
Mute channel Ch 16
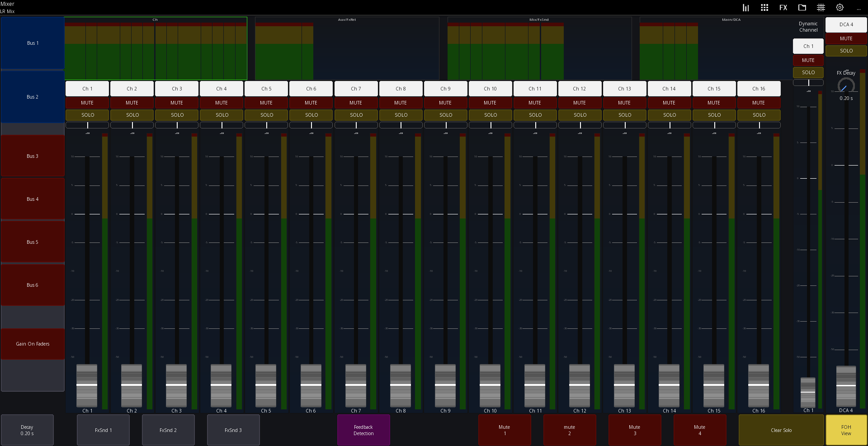(x=759, y=103)
